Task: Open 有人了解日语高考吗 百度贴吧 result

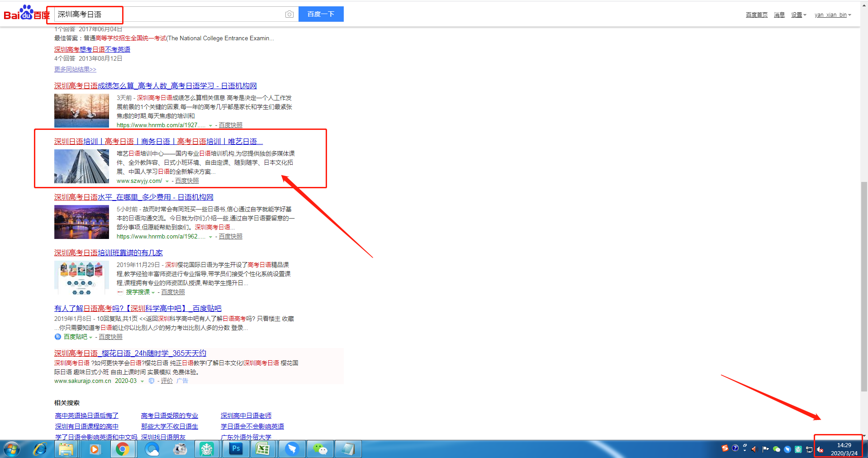Action: tap(138, 308)
